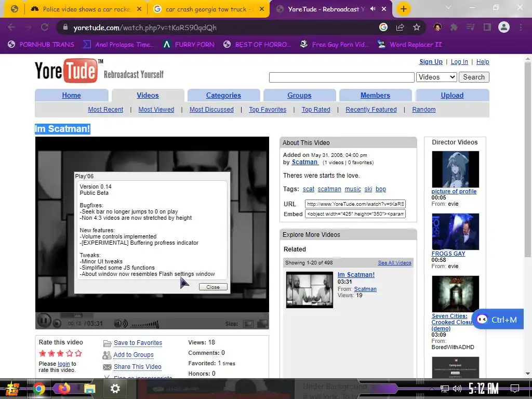Click the YoreTude logo

pyautogui.click(x=66, y=71)
